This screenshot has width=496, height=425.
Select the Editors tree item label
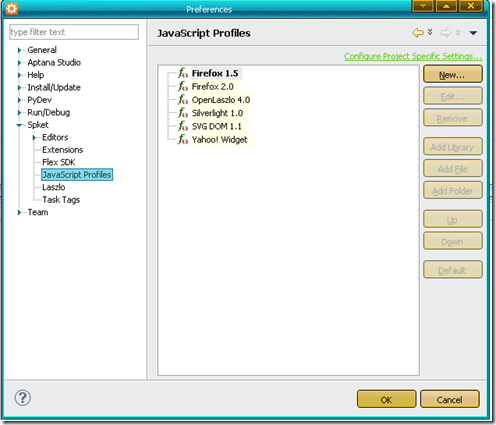click(x=55, y=137)
